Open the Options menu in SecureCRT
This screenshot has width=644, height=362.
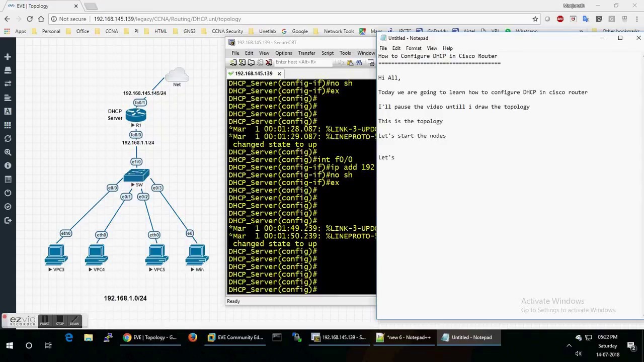[284, 53]
